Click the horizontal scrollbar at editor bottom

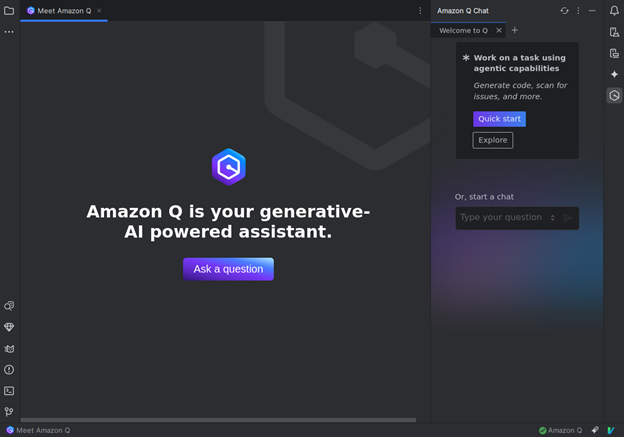218,420
